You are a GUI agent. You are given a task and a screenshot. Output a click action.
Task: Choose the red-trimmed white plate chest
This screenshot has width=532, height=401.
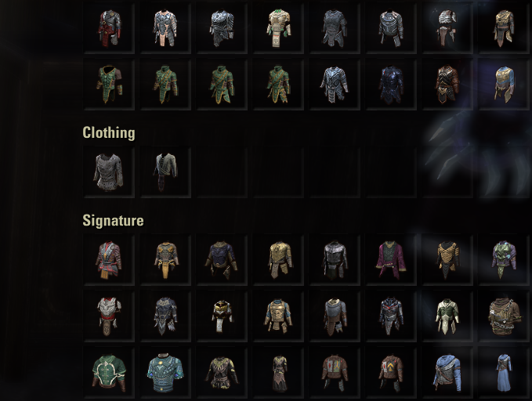109,316
